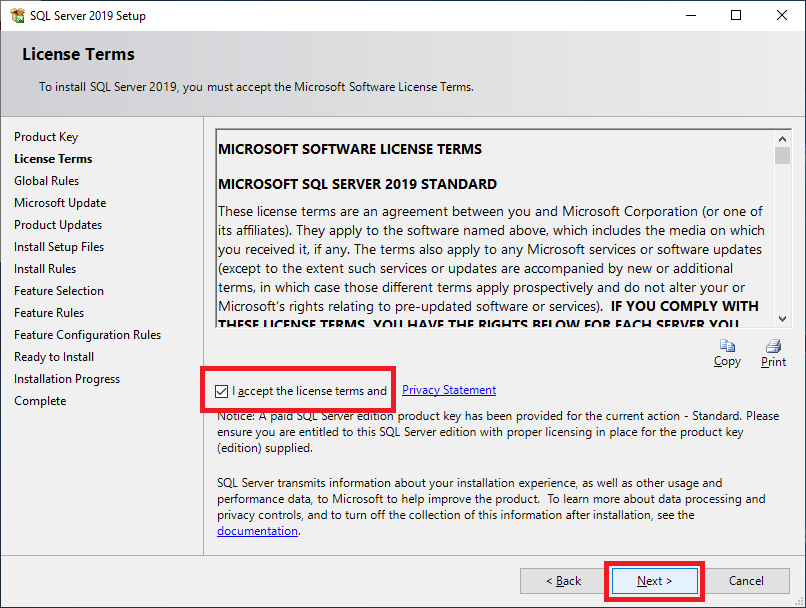
Task: Click the Back button
Action: (x=563, y=581)
